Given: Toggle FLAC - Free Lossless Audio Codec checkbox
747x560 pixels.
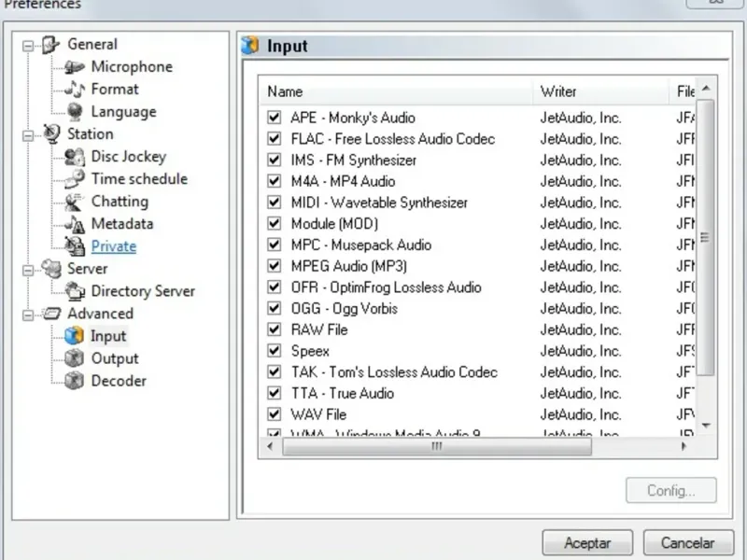Looking at the screenshot, I should coord(274,138).
